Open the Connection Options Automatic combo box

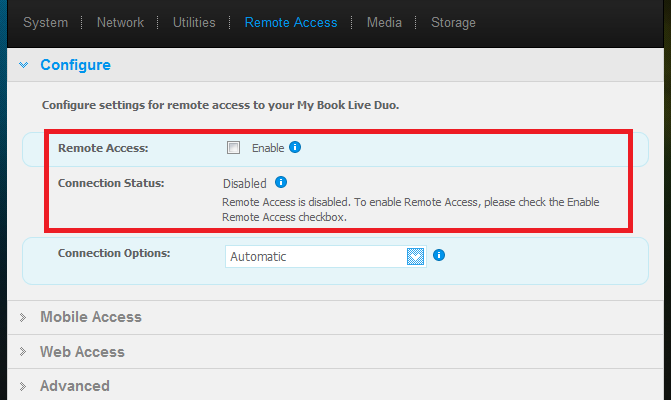pos(316,257)
